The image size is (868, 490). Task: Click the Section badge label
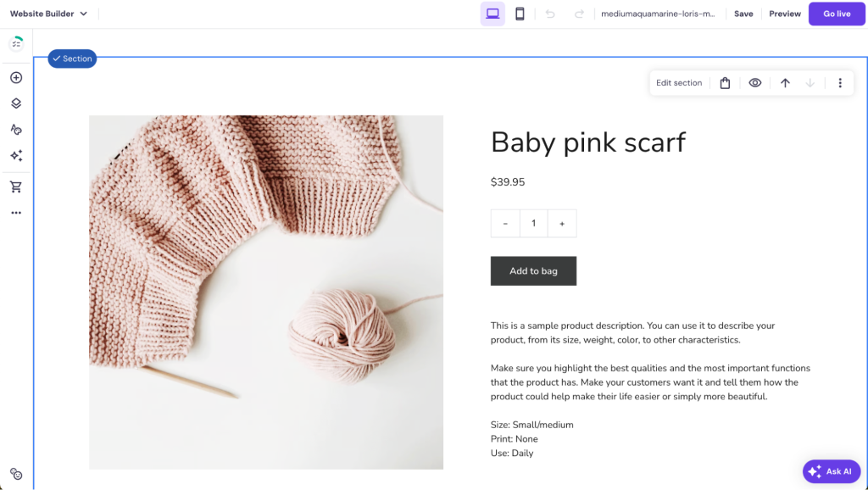(x=72, y=58)
